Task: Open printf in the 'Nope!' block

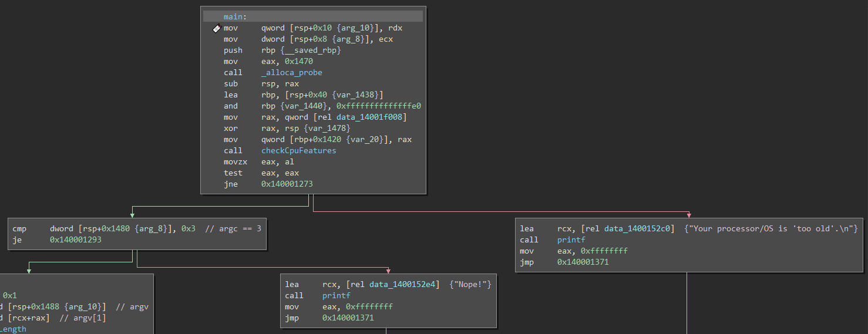Action: pyautogui.click(x=337, y=296)
